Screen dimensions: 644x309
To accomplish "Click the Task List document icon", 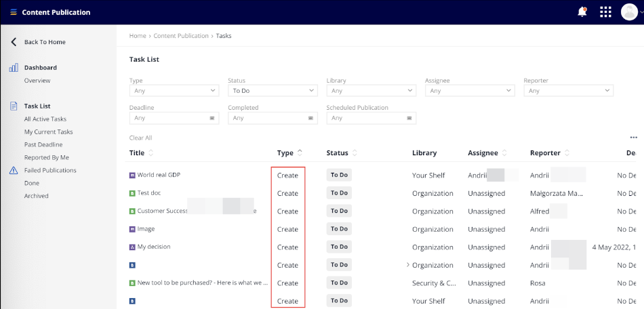I will (x=14, y=106).
